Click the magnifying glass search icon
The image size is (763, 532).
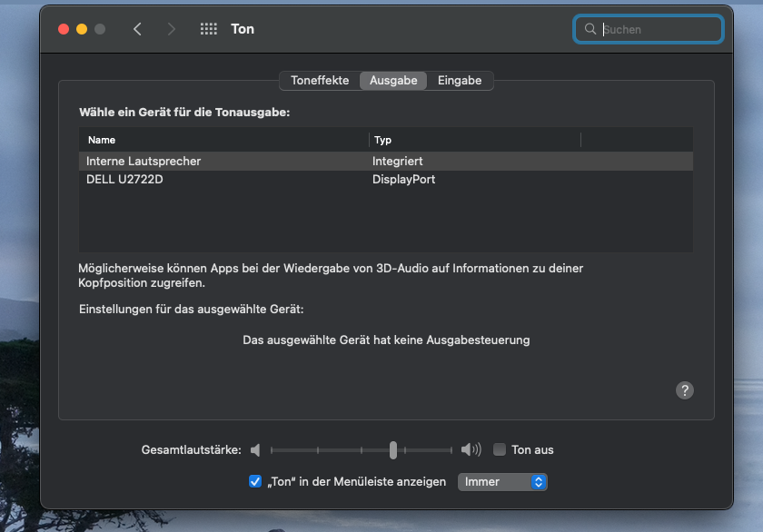[590, 29]
